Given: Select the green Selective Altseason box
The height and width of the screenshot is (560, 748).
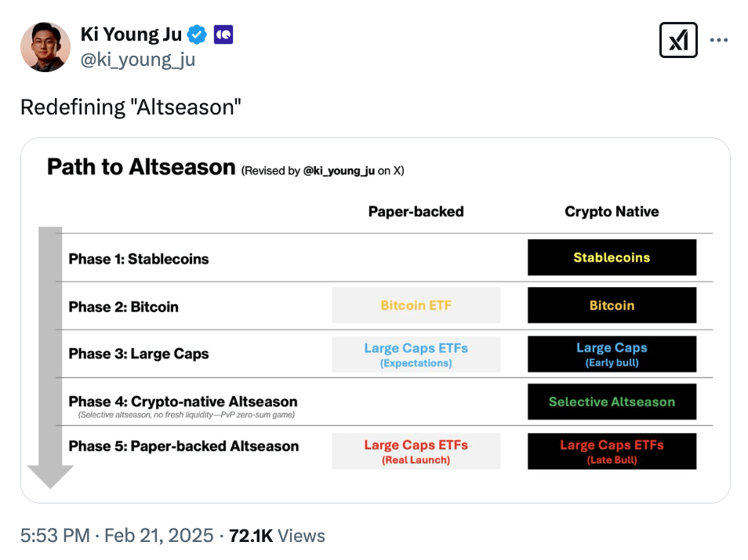Looking at the screenshot, I should (x=612, y=402).
